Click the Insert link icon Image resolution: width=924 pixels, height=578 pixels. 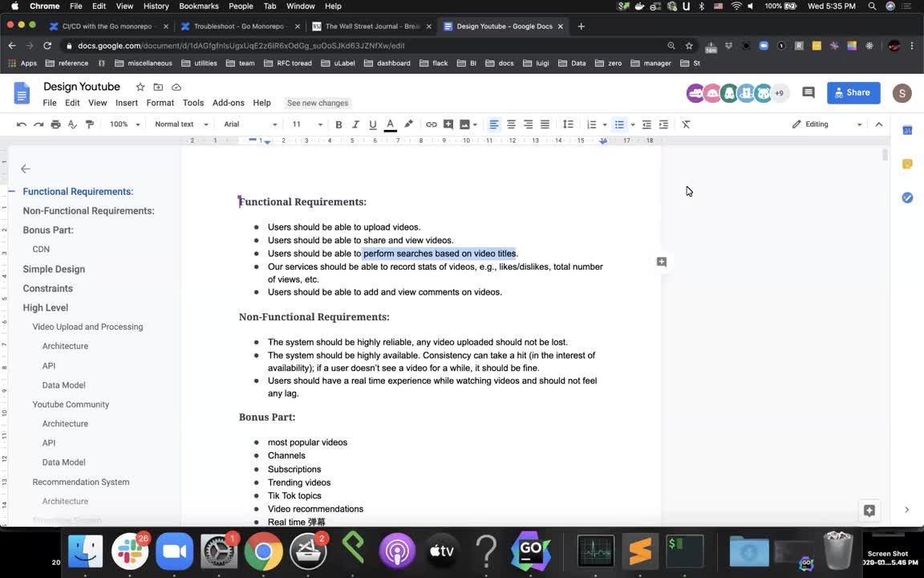click(432, 124)
